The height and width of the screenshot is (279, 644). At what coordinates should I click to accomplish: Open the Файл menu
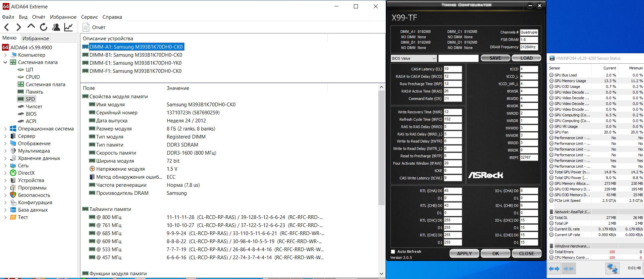(x=8, y=17)
